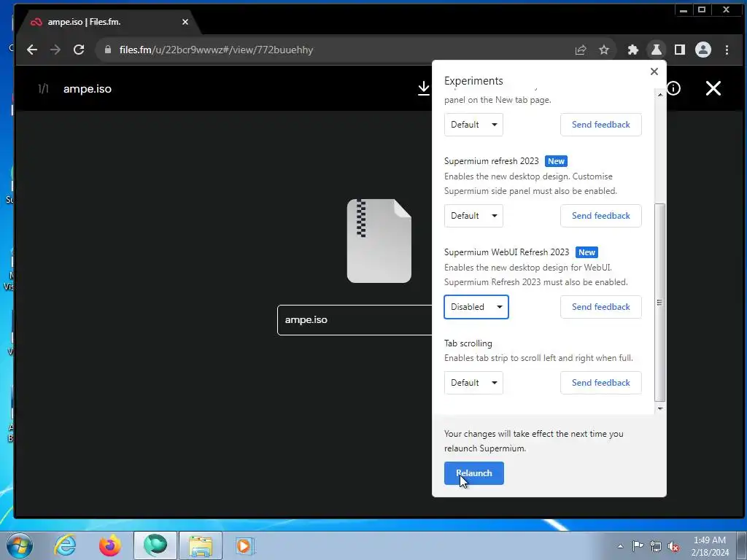
Task: Open Windows Media Player from the taskbar
Action: click(x=245, y=545)
